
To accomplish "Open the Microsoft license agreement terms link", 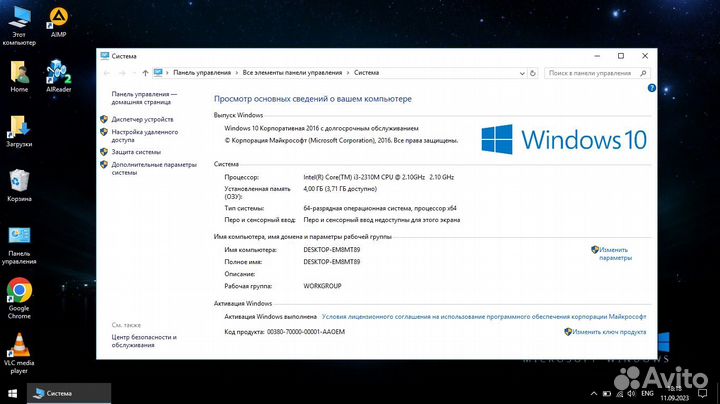I will (484, 317).
